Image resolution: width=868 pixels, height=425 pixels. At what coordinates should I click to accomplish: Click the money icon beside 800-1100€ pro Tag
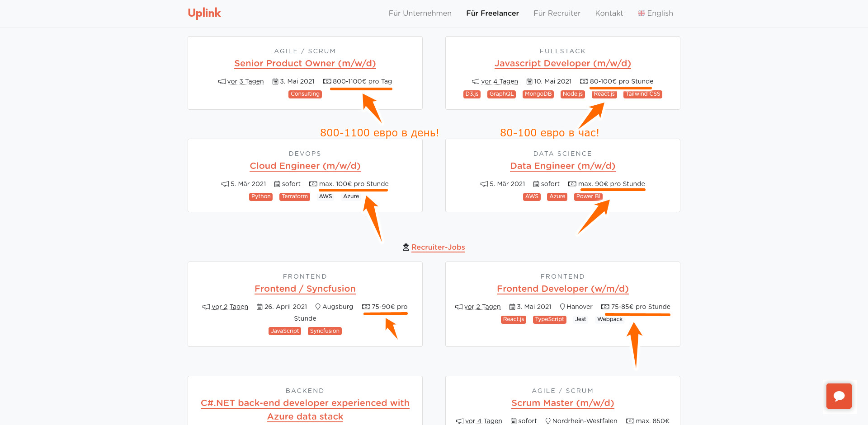point(327,81)
